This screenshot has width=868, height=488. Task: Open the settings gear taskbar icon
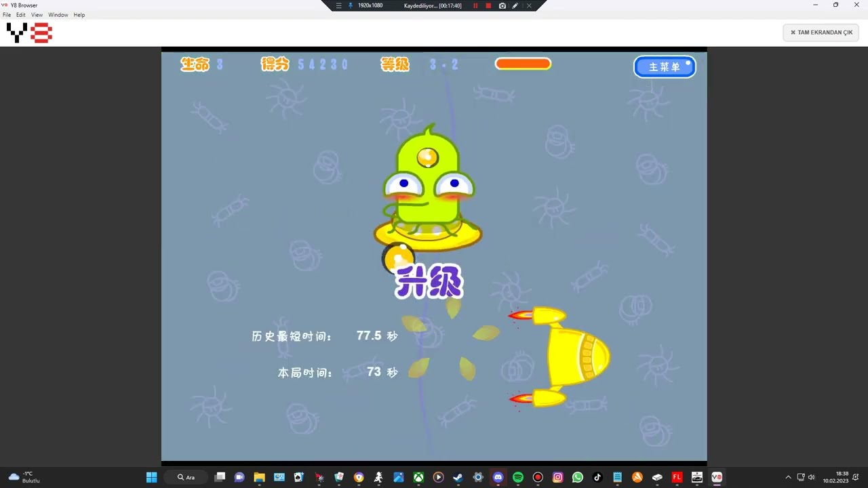pyautogui.click(x=478, y=477)
